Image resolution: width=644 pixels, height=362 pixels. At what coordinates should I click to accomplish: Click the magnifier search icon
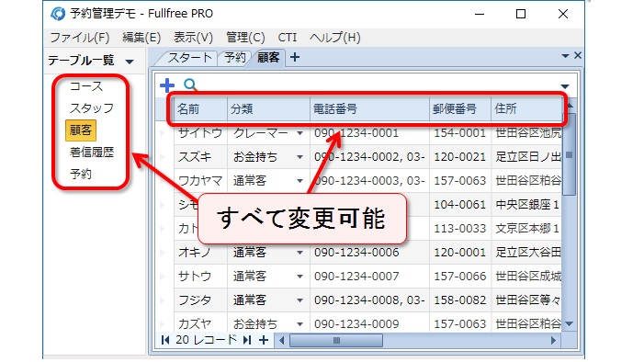[190, 85]
